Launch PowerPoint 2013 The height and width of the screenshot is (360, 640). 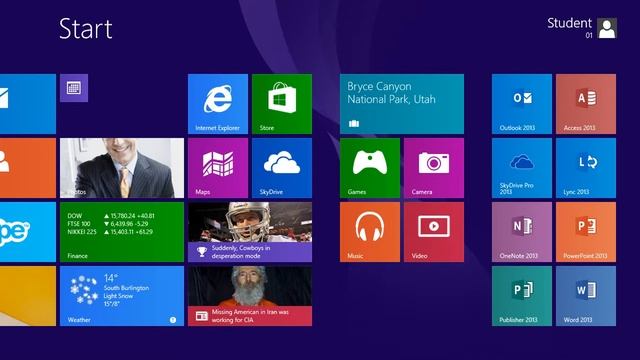(x=586, y=232)
